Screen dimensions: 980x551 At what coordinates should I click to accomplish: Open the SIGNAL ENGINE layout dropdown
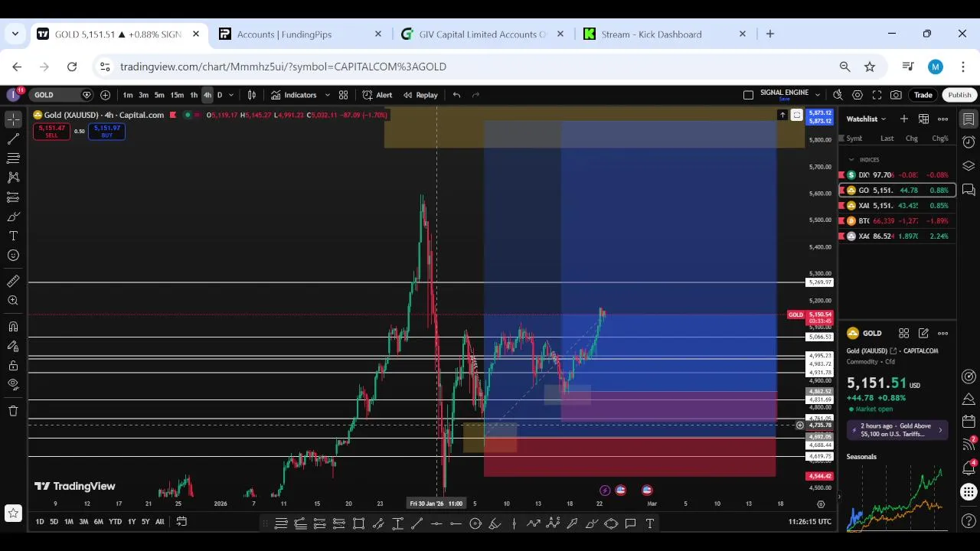pyautogui.click(x=818, y=95)
